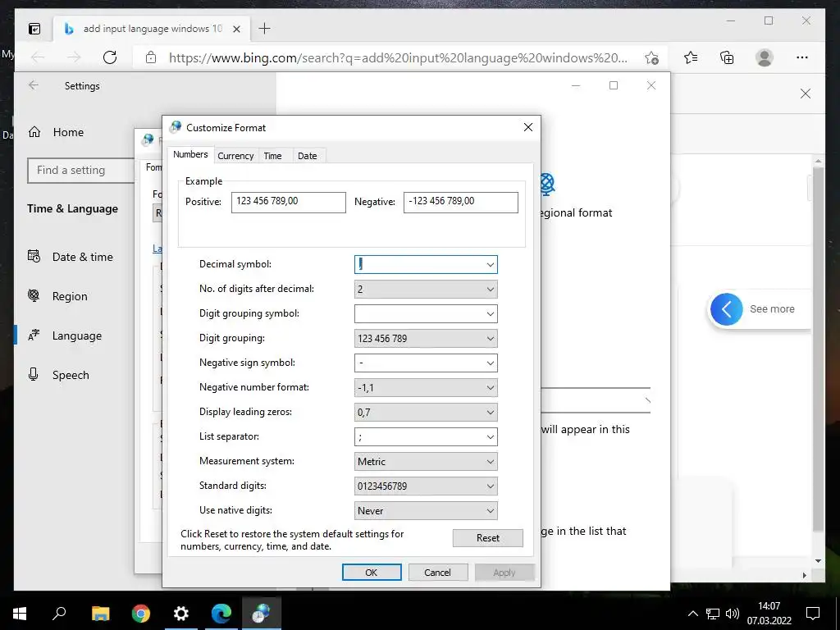
Task: Click the Positive example field
Action: 288,202
